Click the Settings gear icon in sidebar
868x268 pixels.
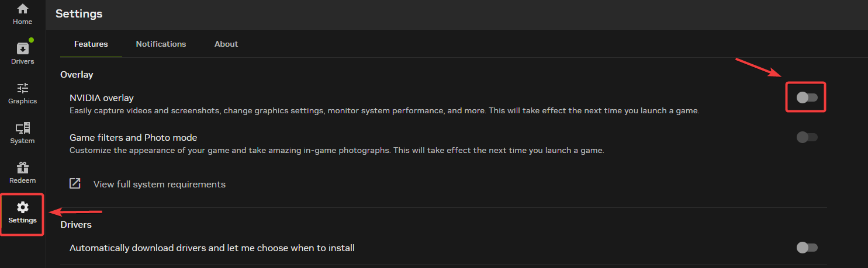coord(23,207)
